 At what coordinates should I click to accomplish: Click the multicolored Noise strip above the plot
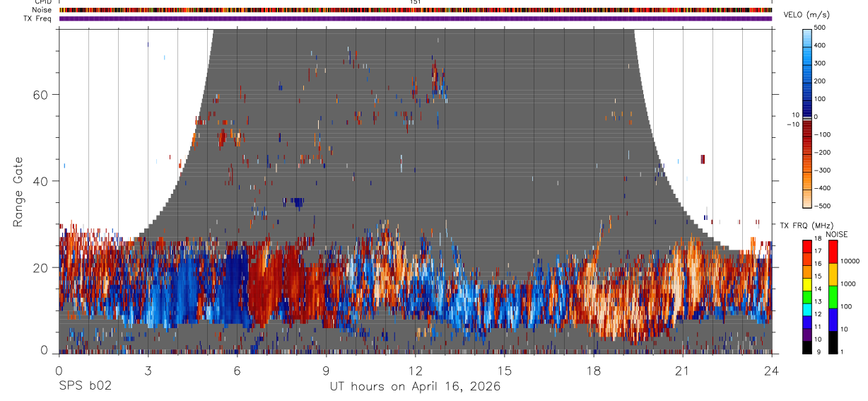click(416, 10)
